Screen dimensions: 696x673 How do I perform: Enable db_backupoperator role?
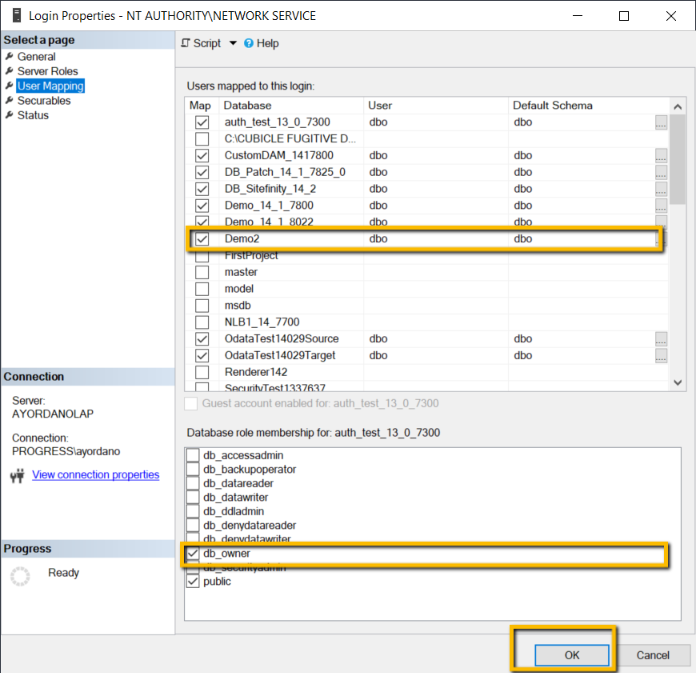[x=193, y=470]
